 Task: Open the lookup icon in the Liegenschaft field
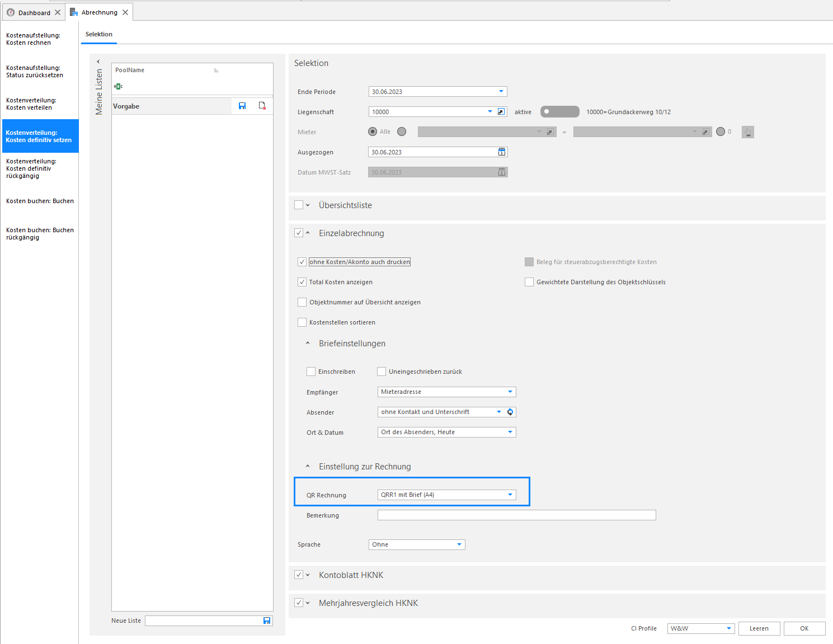click(x=501, y=112)
